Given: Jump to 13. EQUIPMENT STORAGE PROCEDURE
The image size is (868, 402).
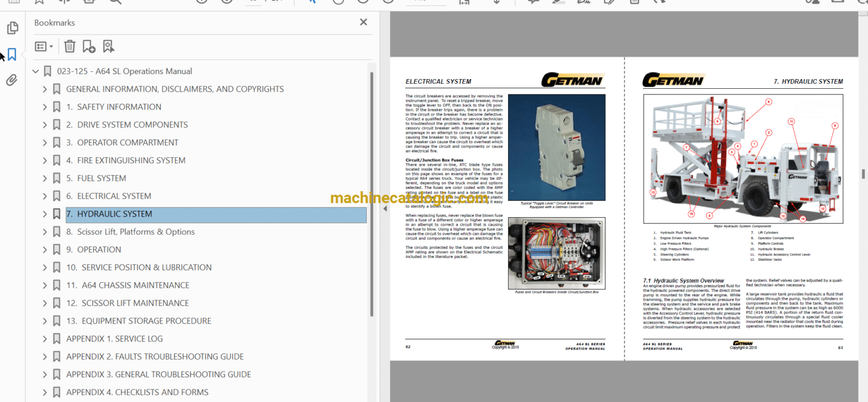Looking at the screenshot, I should [138, 321].
